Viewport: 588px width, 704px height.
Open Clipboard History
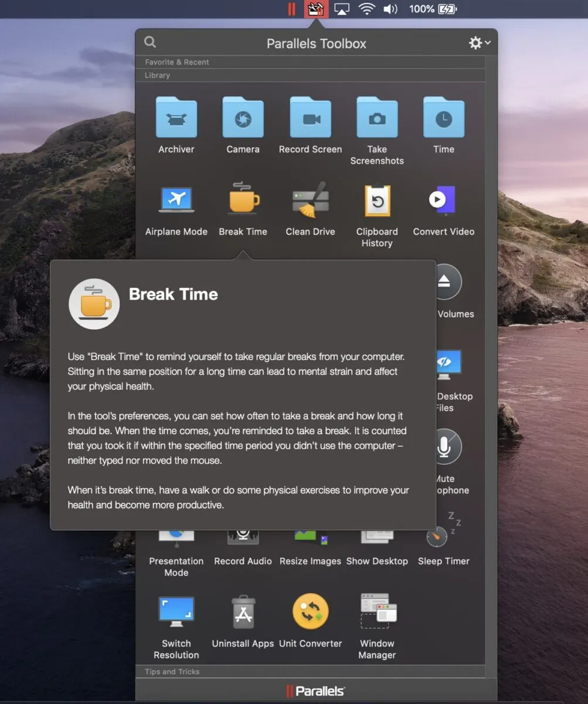tap(377, 200)
